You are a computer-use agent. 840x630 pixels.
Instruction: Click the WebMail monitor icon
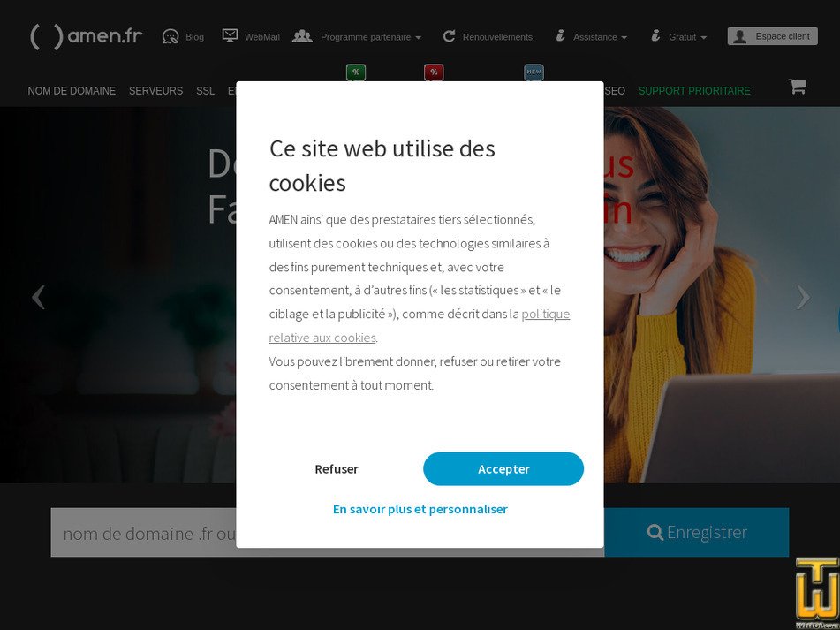[x=230, y=35]
